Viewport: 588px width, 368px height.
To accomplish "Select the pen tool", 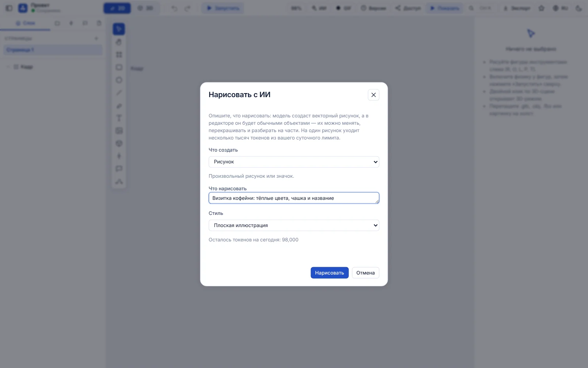I will (119, 106).
